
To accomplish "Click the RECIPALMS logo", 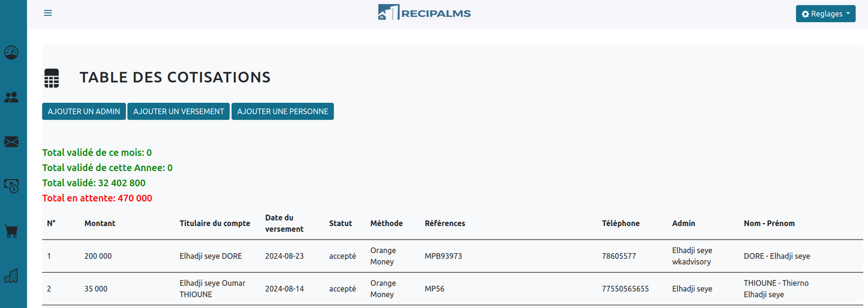I will (x=424, y=13).
